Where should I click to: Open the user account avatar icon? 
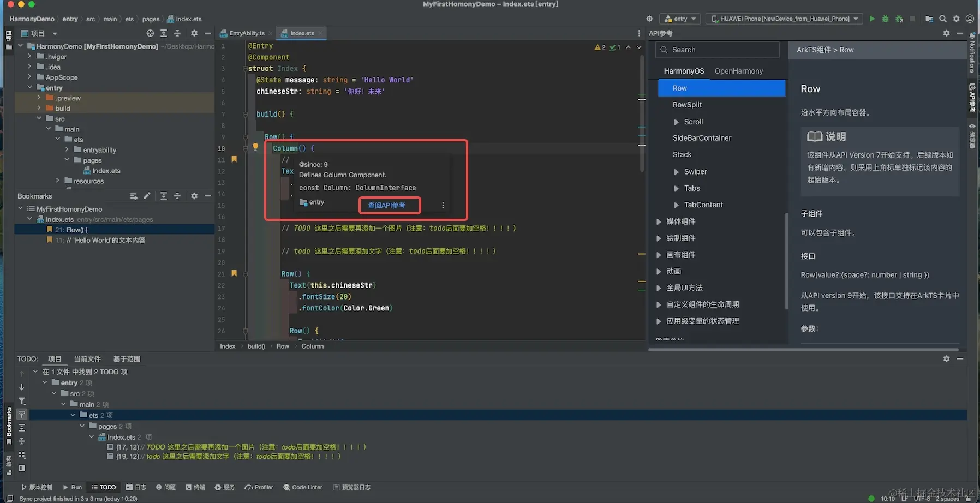pyautogui.click(x=970, y=19)
